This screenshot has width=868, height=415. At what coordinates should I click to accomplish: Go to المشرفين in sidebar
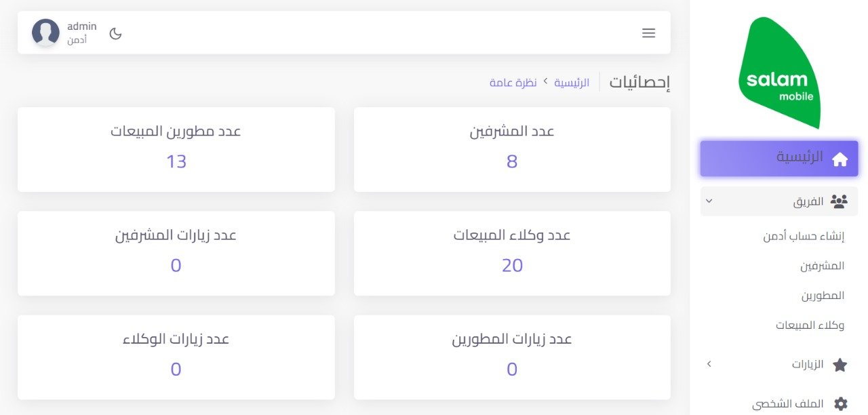(x=823, y=266)
